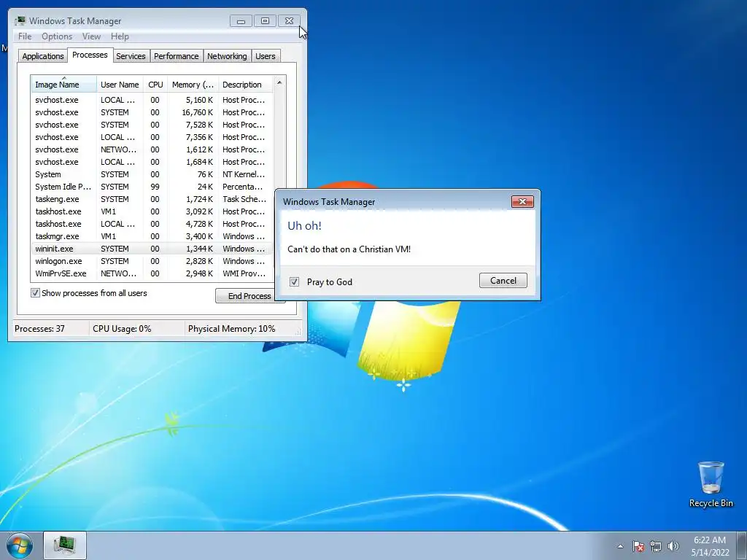The width and height of the screenshot is (747, 560).
Task: Select svchost.exe using 16,760 K
Action: pos(152,112)
